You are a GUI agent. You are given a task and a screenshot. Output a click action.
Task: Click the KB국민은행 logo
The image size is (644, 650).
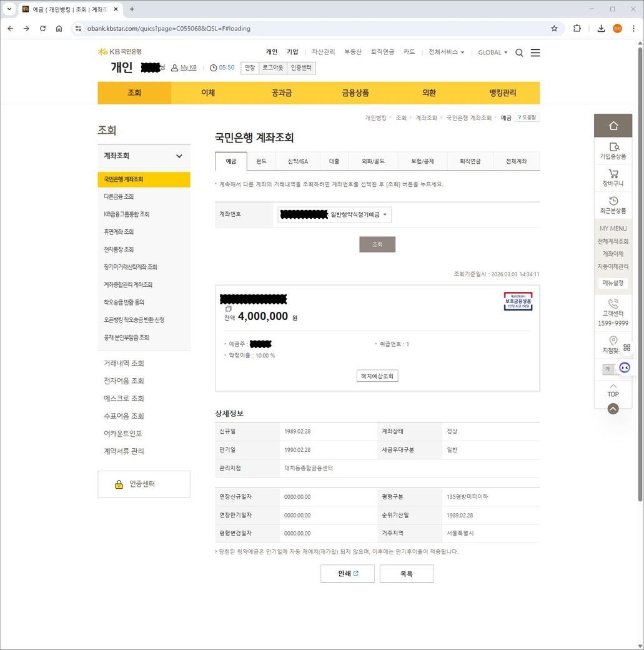pyautogui.click(x=120, y=52)
